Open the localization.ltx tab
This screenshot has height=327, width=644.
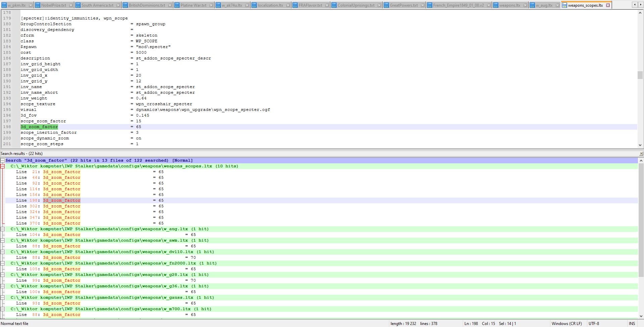(x=270, y=5)
